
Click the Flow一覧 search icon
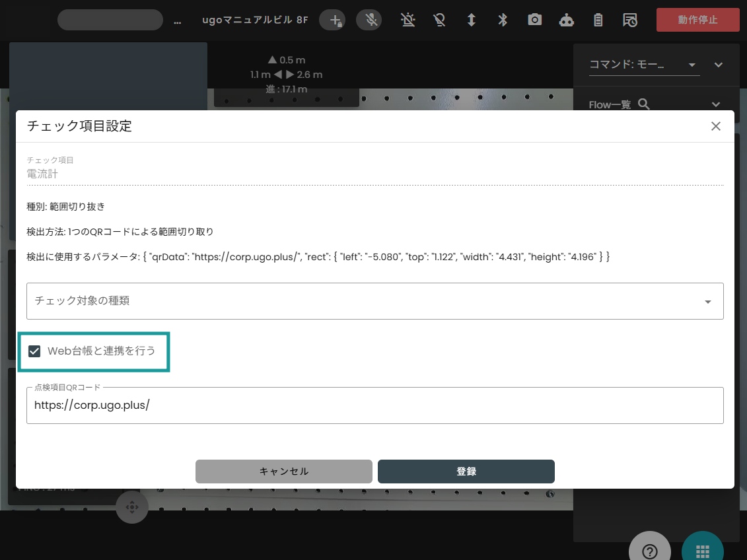[x=643, y=104]
